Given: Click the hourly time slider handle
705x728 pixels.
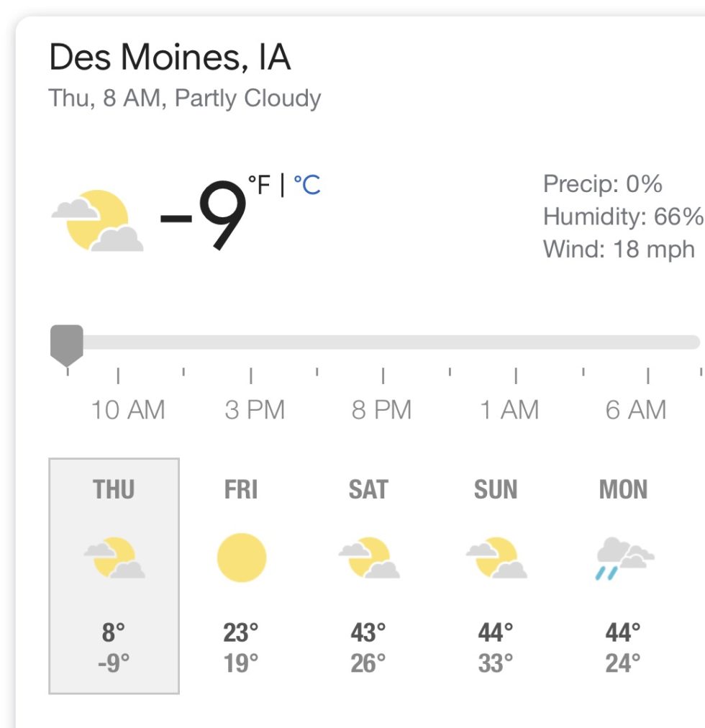Looking at the screenshot, I should click(x=67, y=342).
